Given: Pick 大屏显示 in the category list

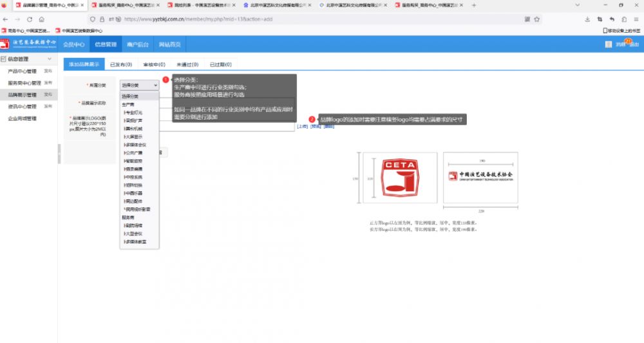Looking at the screenshot, I should click(133, 136).
